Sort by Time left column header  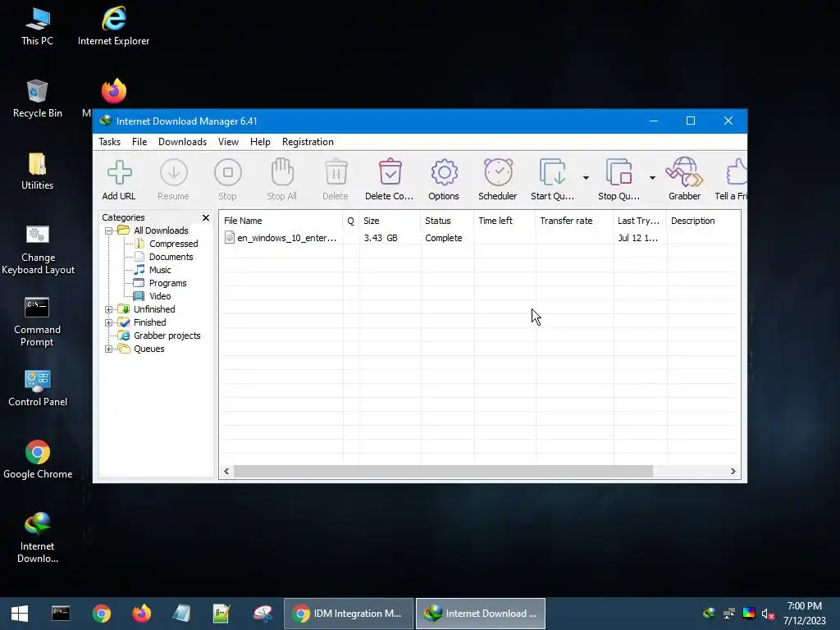coord(504,221)
